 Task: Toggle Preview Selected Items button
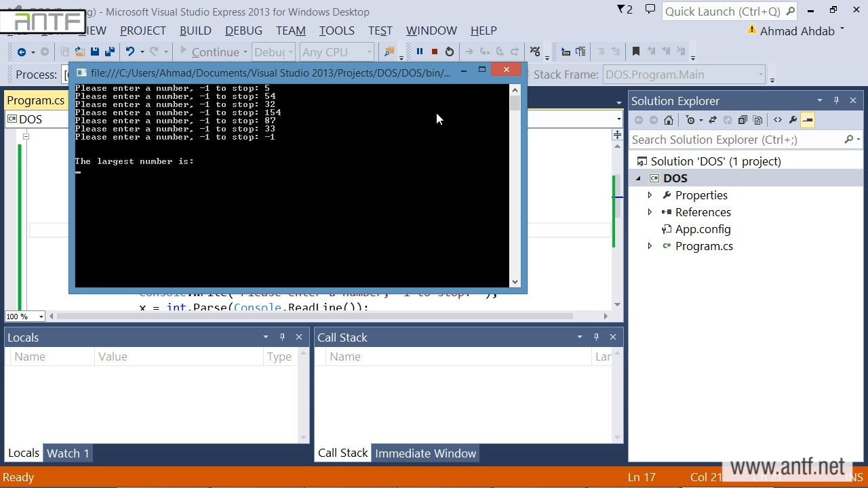[x=807, y=120]
